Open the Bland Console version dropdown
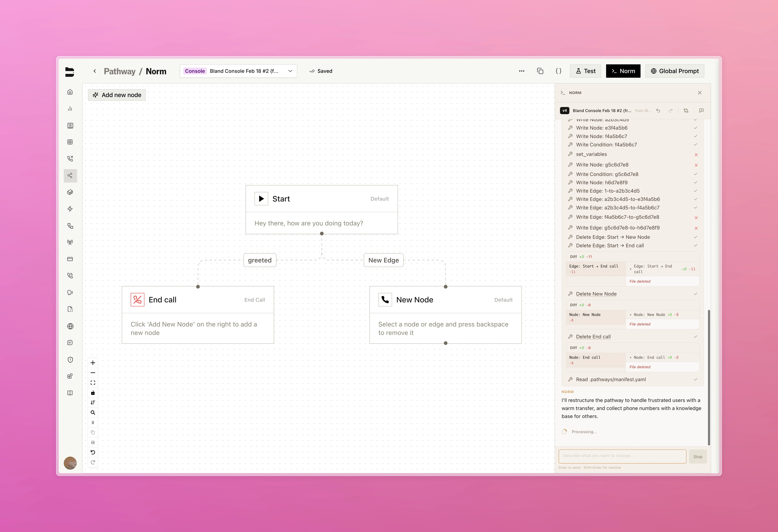The image size is (778, 532). pos(238,71)
